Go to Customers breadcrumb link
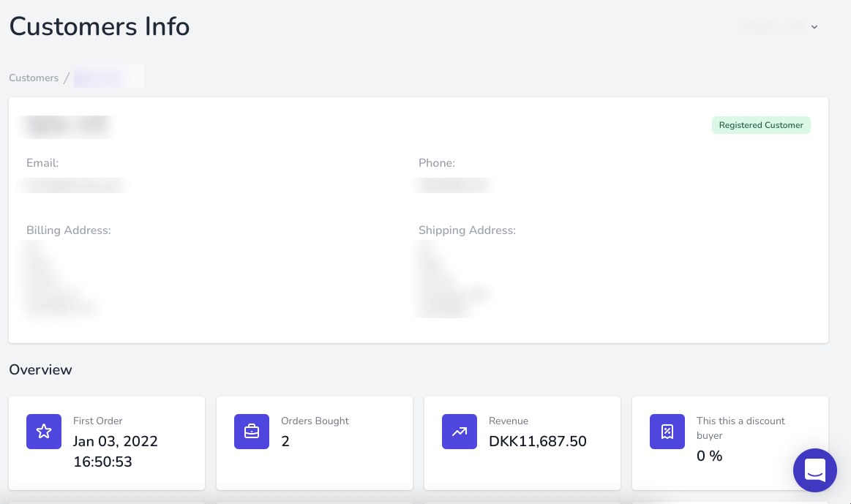 pos(34,78)
